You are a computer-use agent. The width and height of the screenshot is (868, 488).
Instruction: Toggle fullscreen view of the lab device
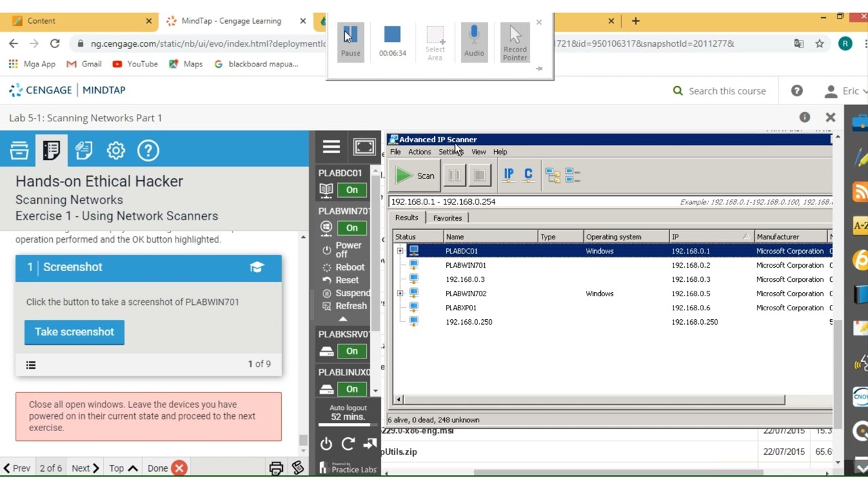[365, 147]
